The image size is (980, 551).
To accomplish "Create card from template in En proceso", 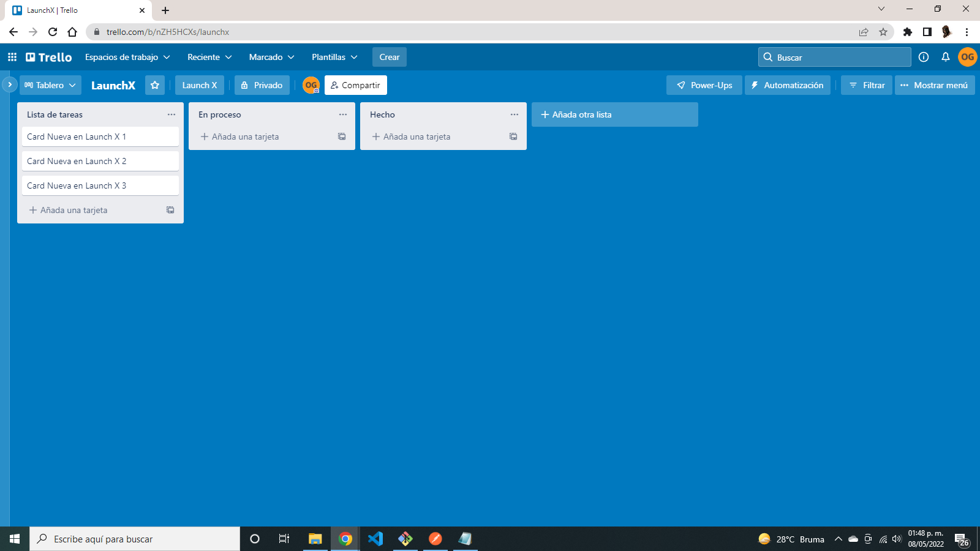I will point(342,137).
